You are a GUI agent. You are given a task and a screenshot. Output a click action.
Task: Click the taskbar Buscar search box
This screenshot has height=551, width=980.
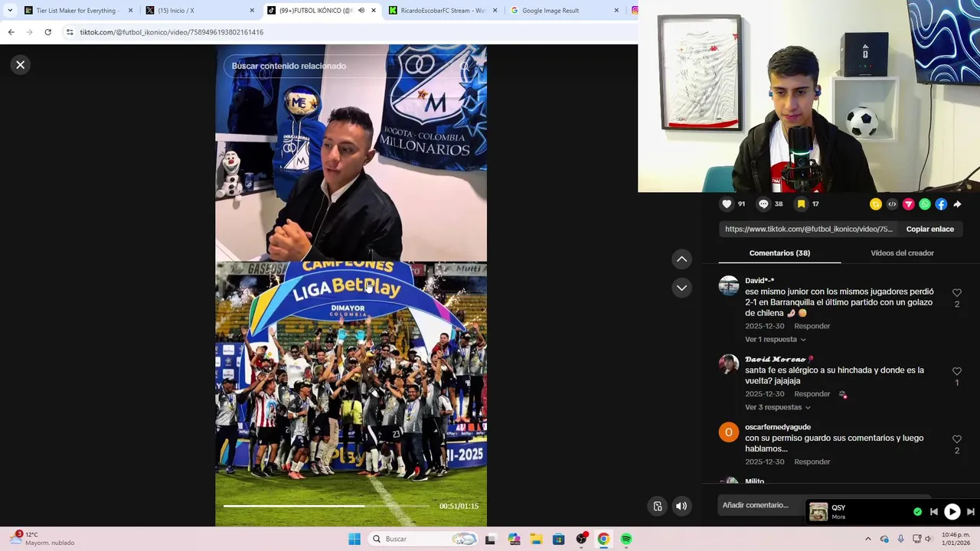pyautogui.click(x=423, y=539)
